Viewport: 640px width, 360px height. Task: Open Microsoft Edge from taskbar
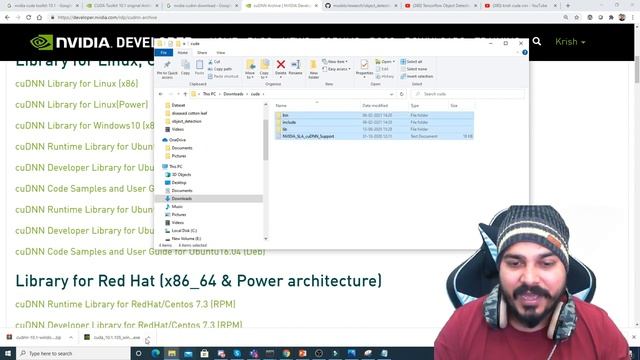click(x=156, y=353)
